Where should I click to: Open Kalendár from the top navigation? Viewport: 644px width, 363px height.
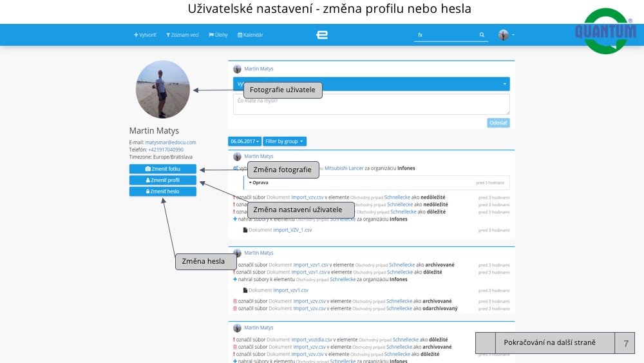coord(251,35)
